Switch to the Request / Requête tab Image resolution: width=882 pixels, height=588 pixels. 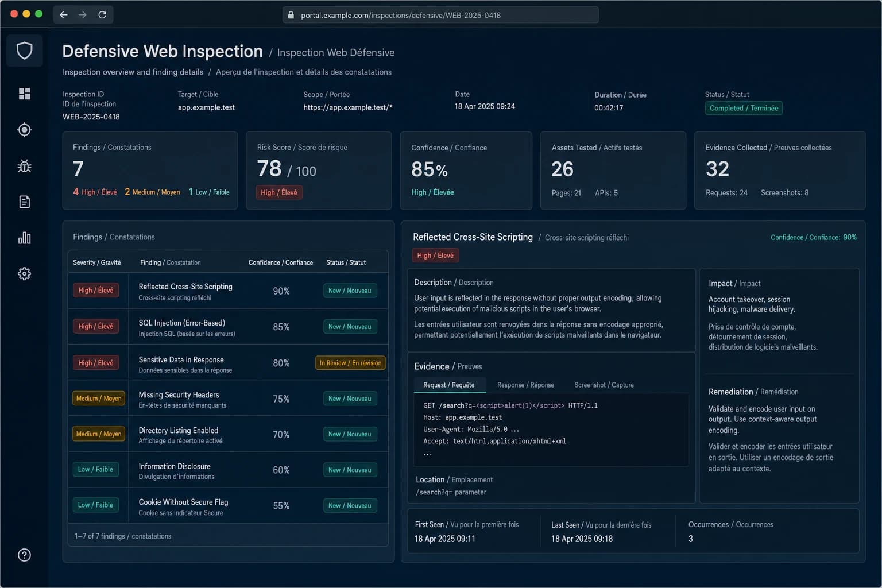tap(449, 385)
